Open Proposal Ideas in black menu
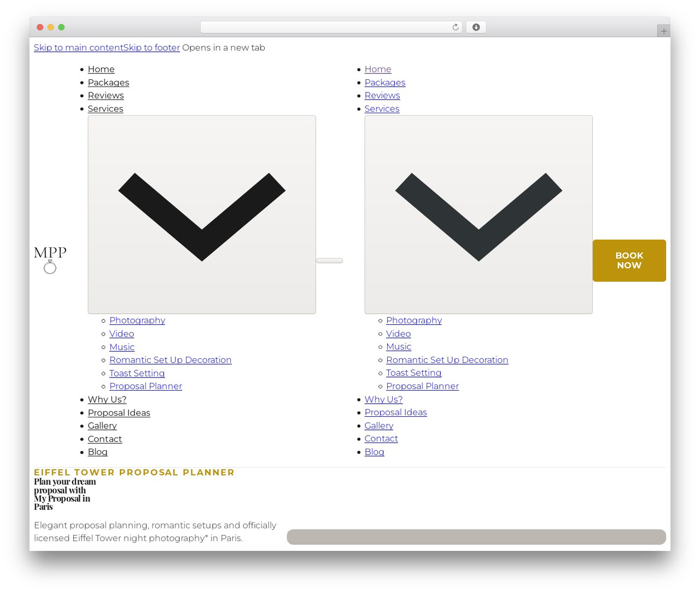Screen dimensions: 700x593 coord(119,412)
